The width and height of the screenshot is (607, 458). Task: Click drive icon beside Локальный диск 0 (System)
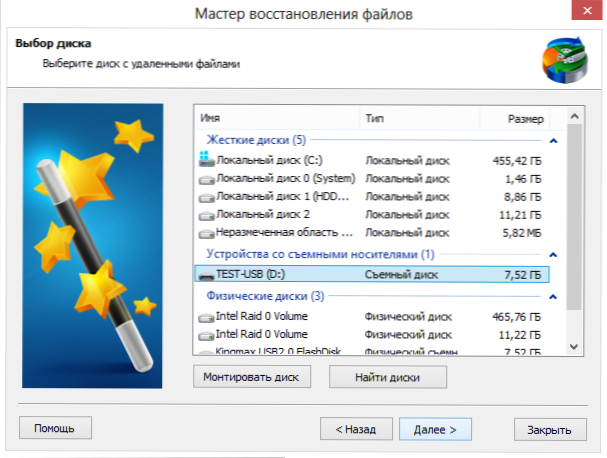pyautogui.click(x=206, y=180)
